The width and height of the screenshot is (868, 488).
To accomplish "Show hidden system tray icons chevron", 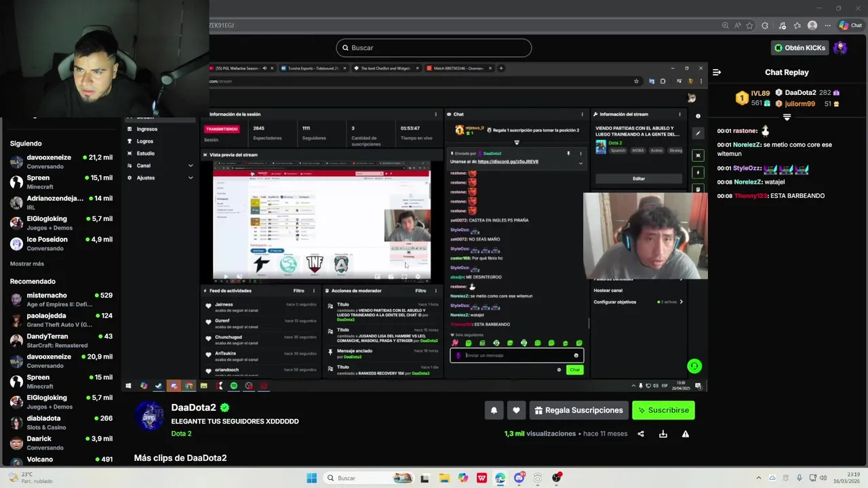I will click(x=759, y=478).
